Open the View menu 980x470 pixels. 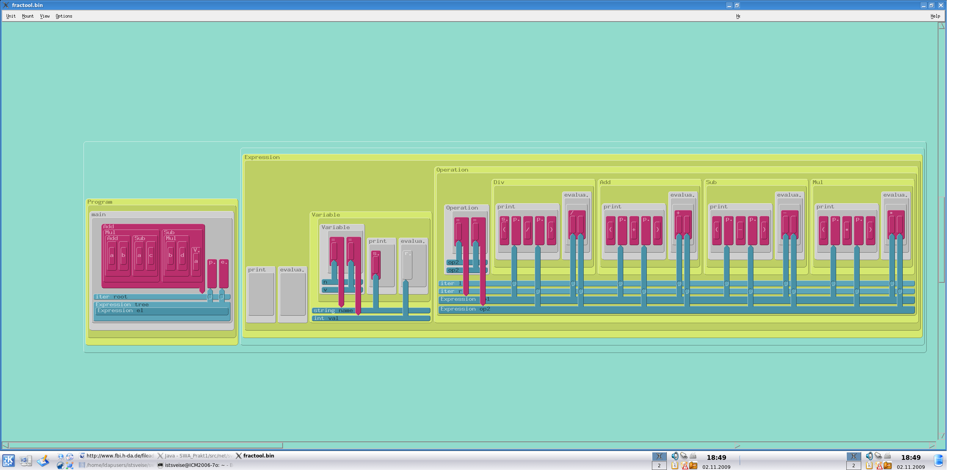[x=45, y=16]
